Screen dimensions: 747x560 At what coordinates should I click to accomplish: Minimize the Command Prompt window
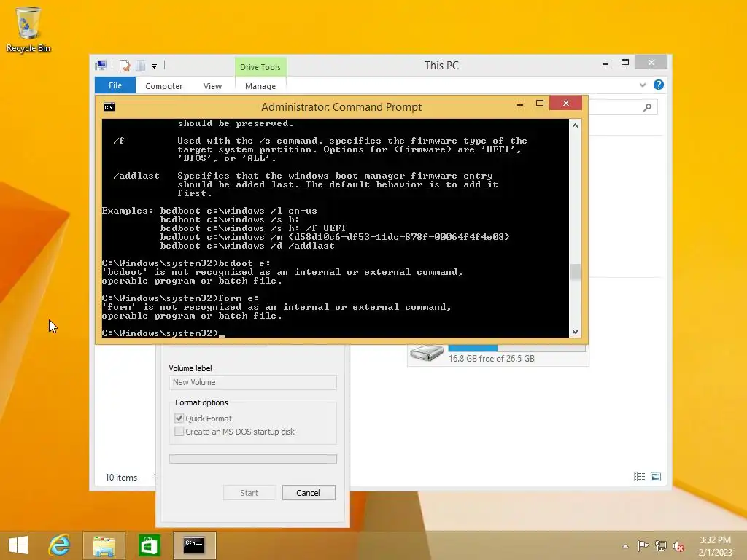[520, 104]
